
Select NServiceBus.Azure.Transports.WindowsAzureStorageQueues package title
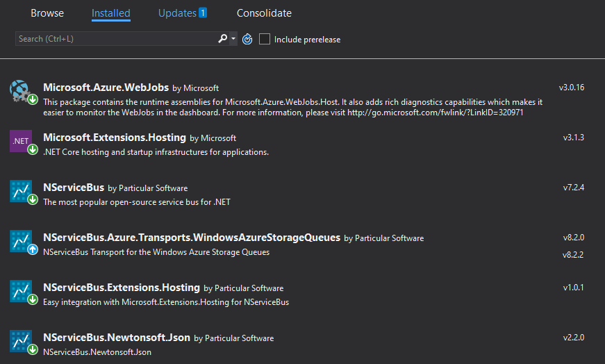192,238
